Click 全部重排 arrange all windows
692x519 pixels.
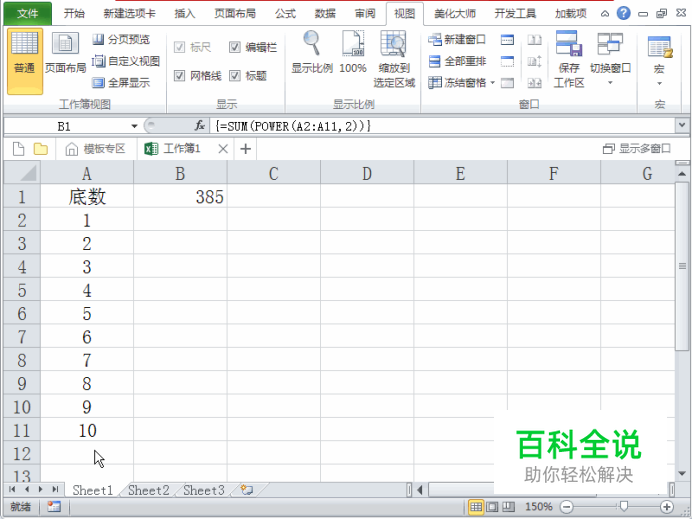pos(457,61)
